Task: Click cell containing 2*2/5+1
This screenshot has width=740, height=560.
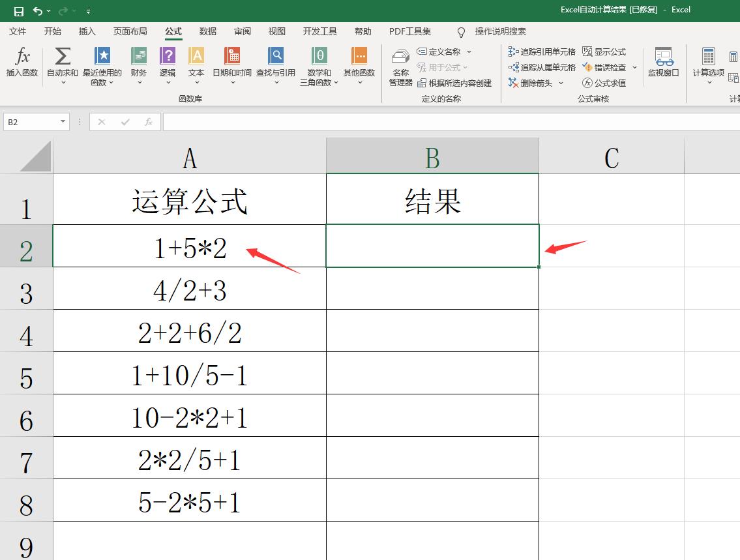Action: point(189,458)
